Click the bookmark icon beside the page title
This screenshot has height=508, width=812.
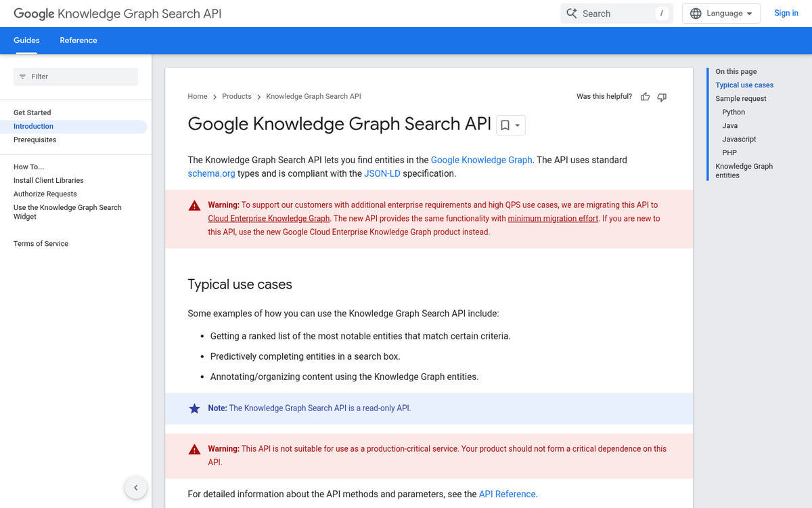click(505, 125)
